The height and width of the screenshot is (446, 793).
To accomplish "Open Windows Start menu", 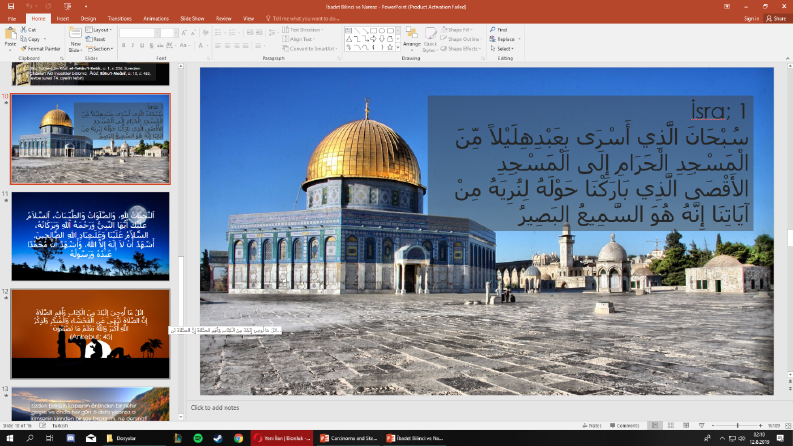I will pos(10,438).
